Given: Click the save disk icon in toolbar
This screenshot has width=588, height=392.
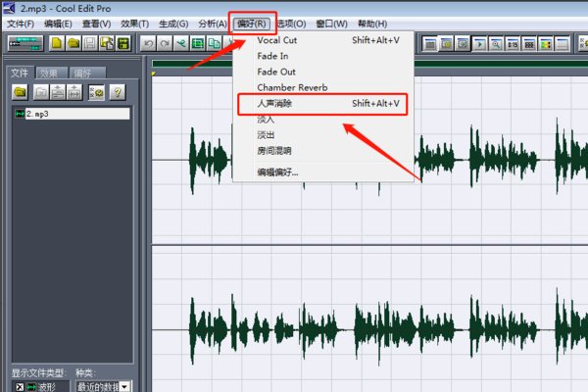Looking at the screenshot, I should pyautogui.click(x=90, y=43).
